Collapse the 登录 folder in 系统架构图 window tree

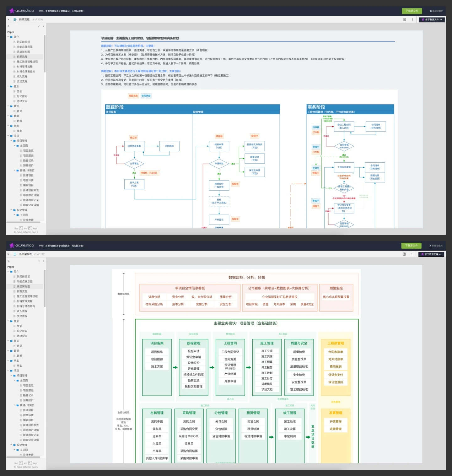(8, 321)
